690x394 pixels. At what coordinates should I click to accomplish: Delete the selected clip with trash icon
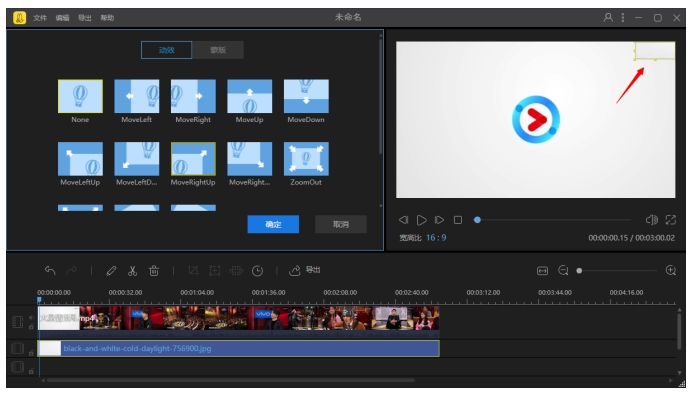point(154,271)
